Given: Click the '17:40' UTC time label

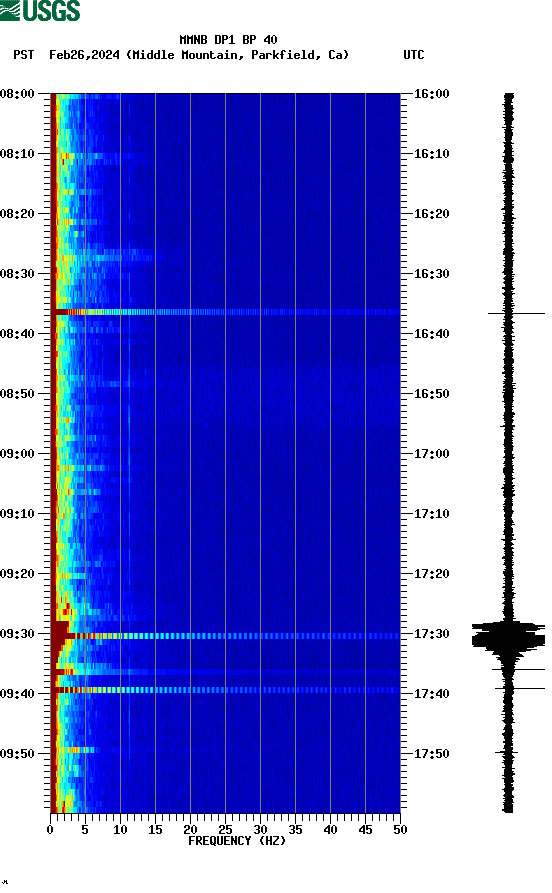Looking at the screenshot, I should [x=432, y=694].
